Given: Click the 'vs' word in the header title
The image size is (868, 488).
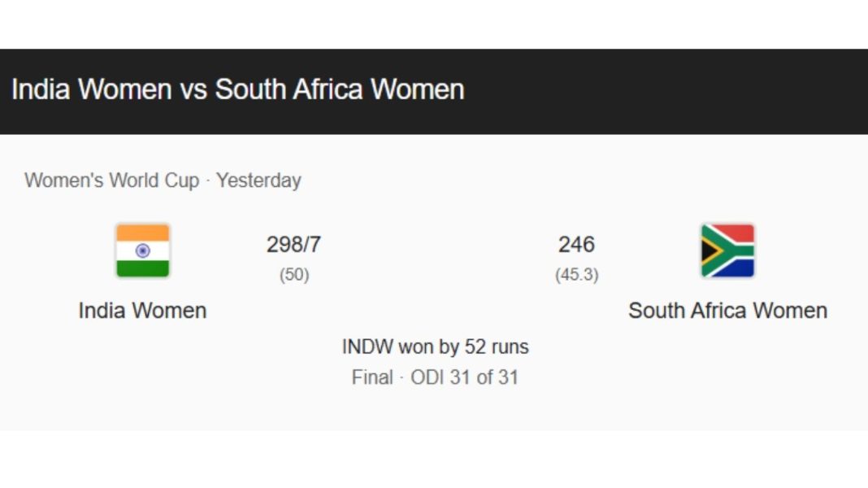Looking at the screenshot, I should pos(193,89).
